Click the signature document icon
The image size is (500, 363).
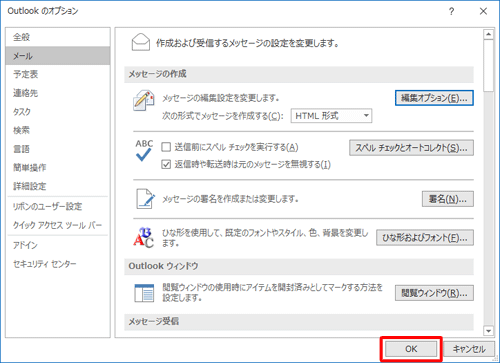point(145,199)
